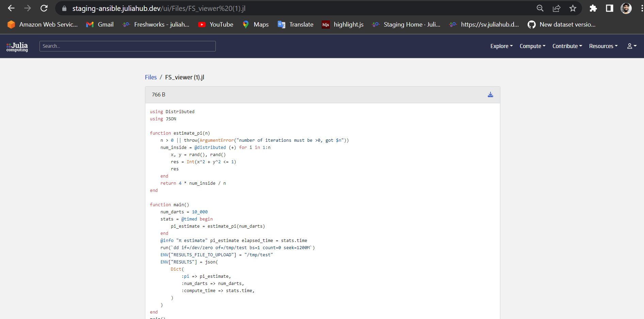This screenshot has height=319, width=644.
Task: Click the 'pi_estimate = estimate_pi(num_darts)' line
Action: (218, 226)
